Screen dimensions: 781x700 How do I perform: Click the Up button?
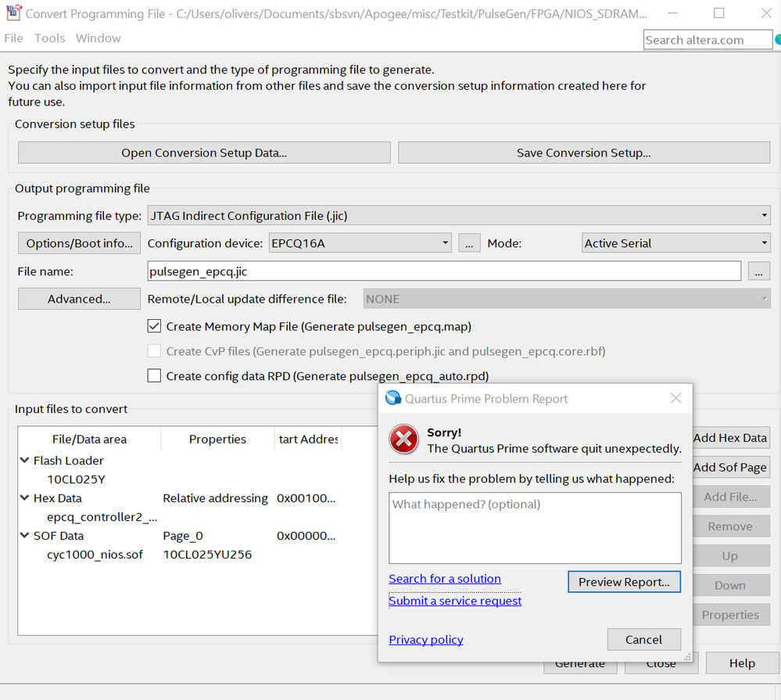tap(731, 555)
